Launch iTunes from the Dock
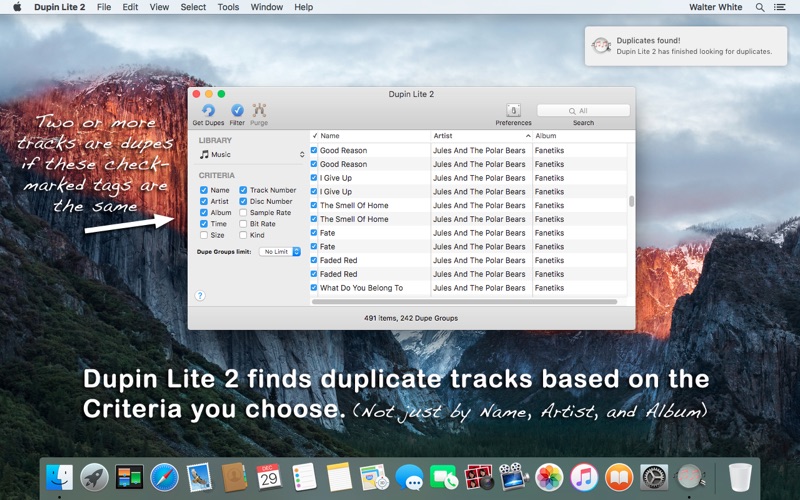The image size is (800, 500). point(584,477)
